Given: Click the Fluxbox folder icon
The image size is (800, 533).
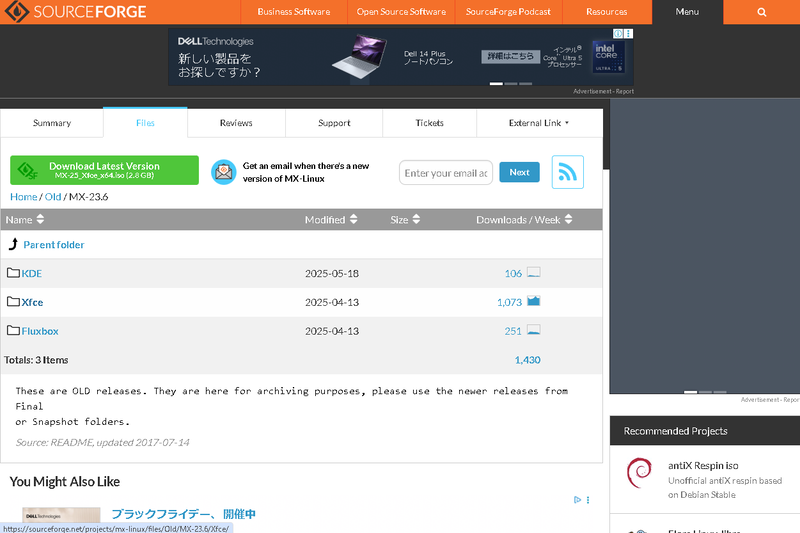Looking at the screenshot, I should (x=13, y=331).
